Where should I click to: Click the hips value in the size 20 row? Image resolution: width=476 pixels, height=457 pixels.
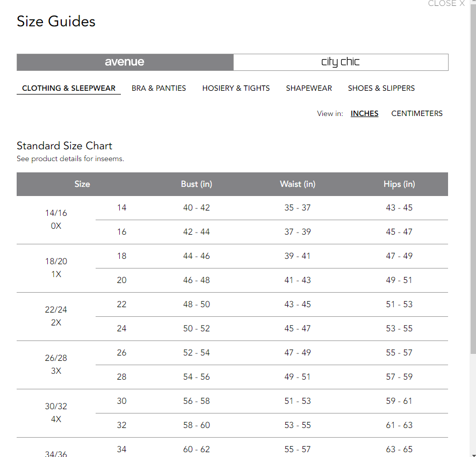pyautogui.click(x=399, y=280)
